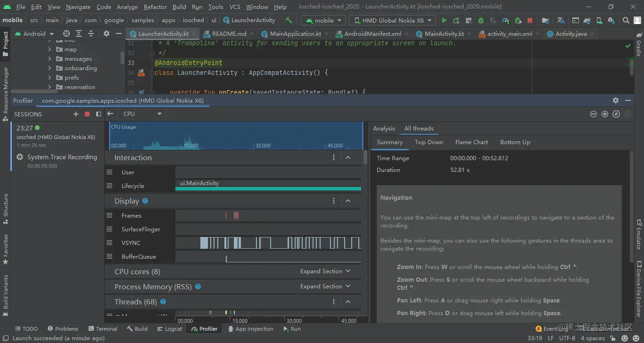Image resolution: width=644 pixels, height=343 pixels.
Task: Expand the CPU cores section
Action: (325, 271)
